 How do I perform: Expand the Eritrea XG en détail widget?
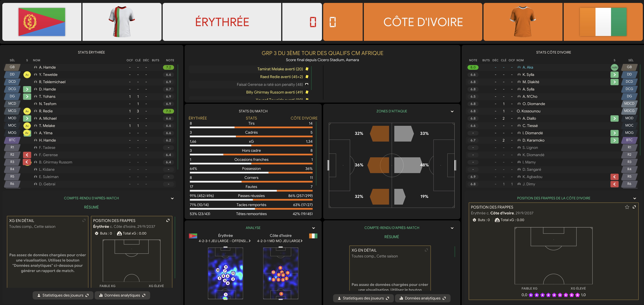[84, 220]
